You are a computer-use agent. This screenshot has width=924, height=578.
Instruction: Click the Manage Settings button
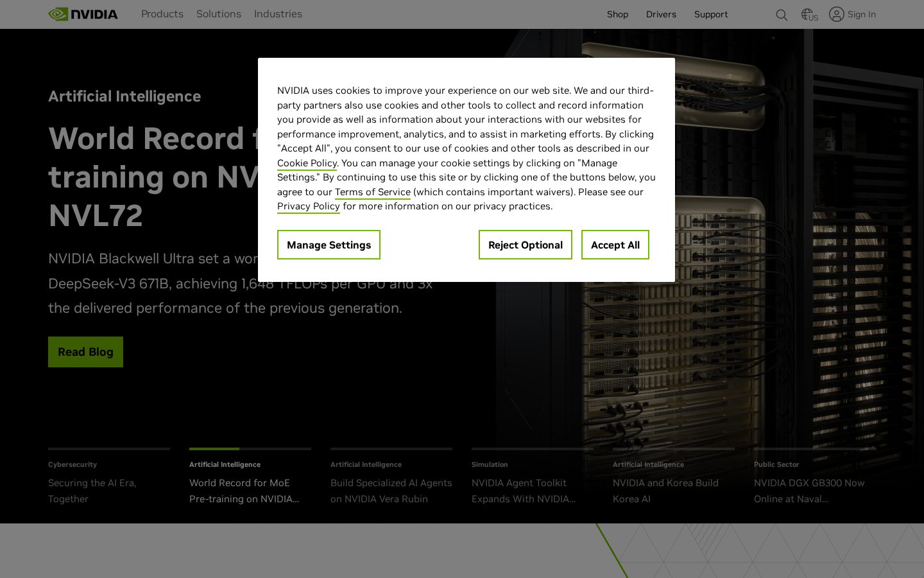click(329, 245)
